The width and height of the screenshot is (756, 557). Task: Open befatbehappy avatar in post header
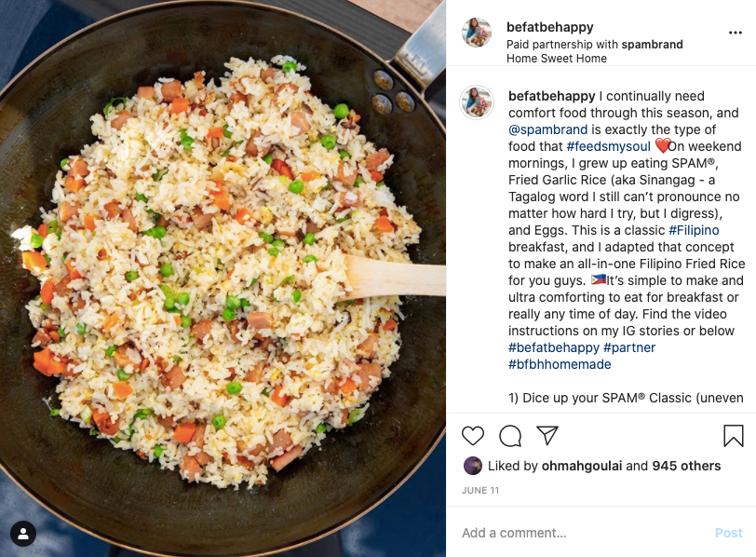477,33
